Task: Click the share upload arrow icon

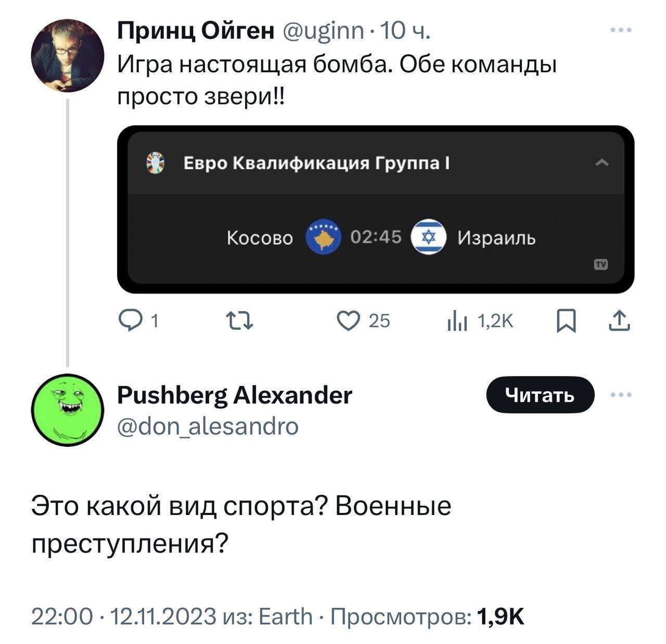Action: pos(619,321)
